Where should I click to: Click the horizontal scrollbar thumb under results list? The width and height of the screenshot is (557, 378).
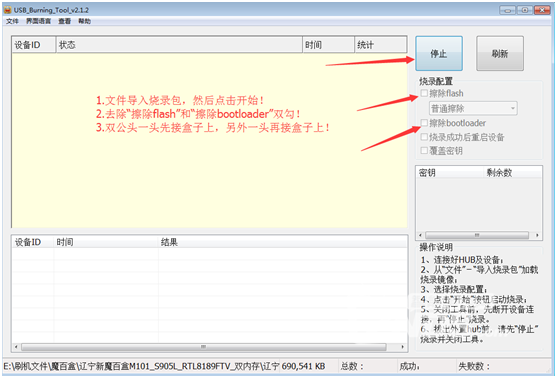click(204, 347)
